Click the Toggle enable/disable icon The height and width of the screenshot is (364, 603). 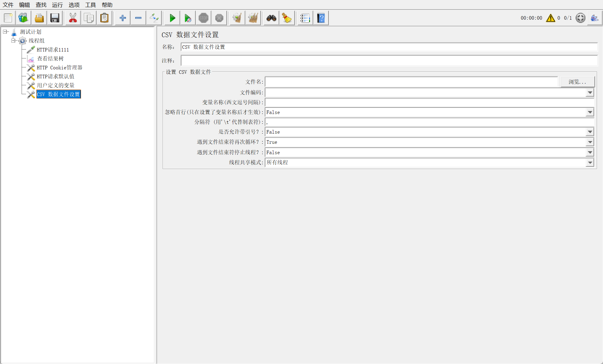point(154,18)
